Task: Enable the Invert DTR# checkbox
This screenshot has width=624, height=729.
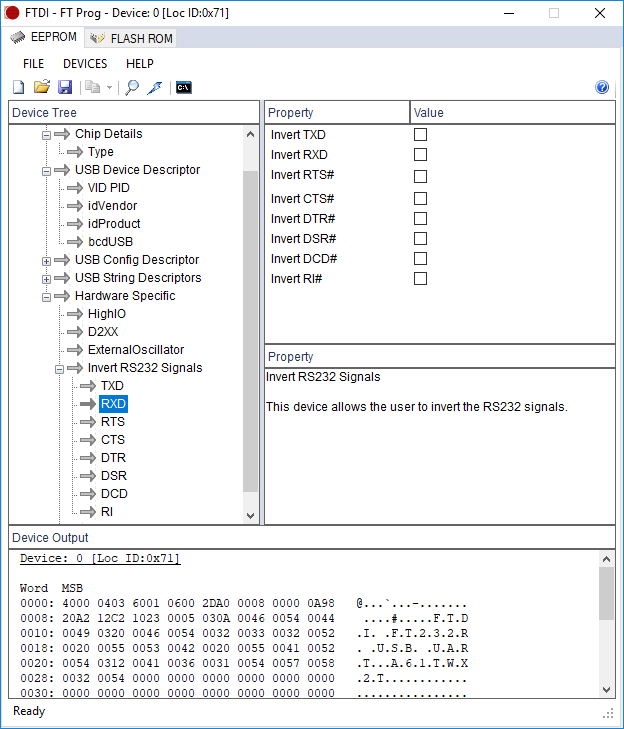Action: (x=420, y=219)
